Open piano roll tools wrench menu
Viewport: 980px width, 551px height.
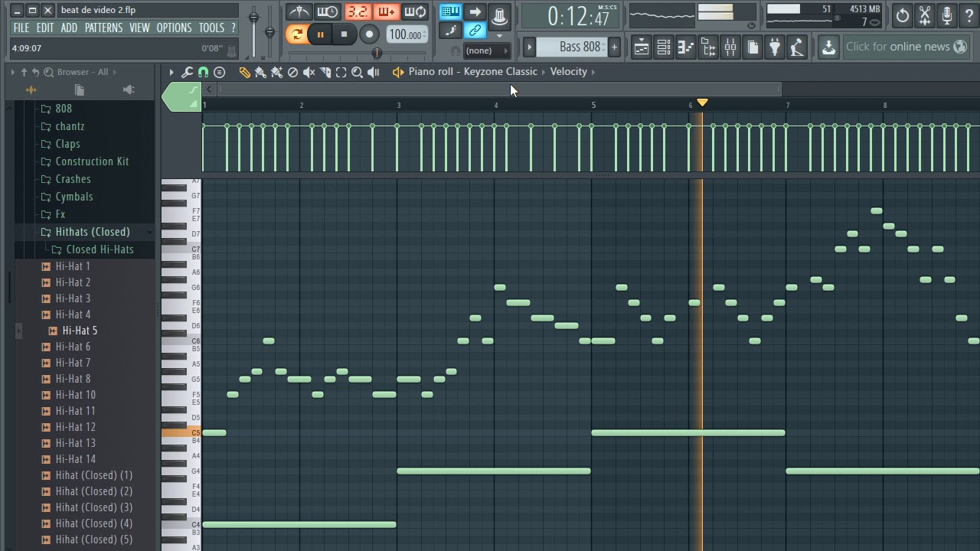click(x=187, y=72)
